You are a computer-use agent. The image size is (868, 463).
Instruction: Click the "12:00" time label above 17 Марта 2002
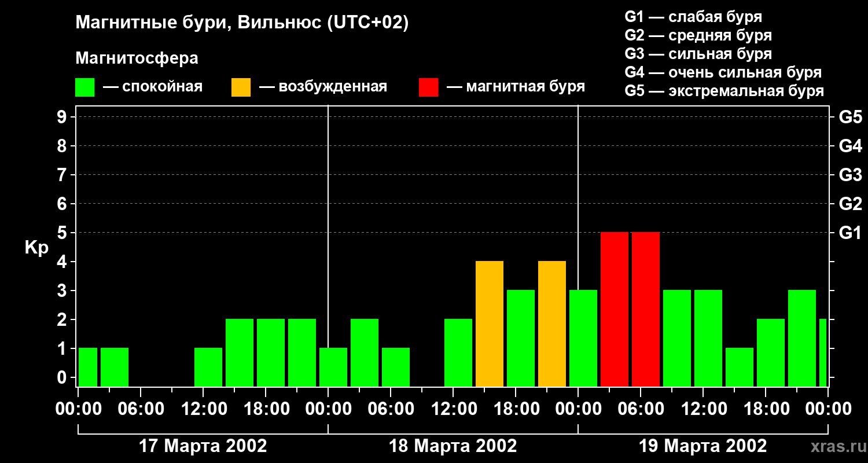pyautogui.click(x=203, y=409)
